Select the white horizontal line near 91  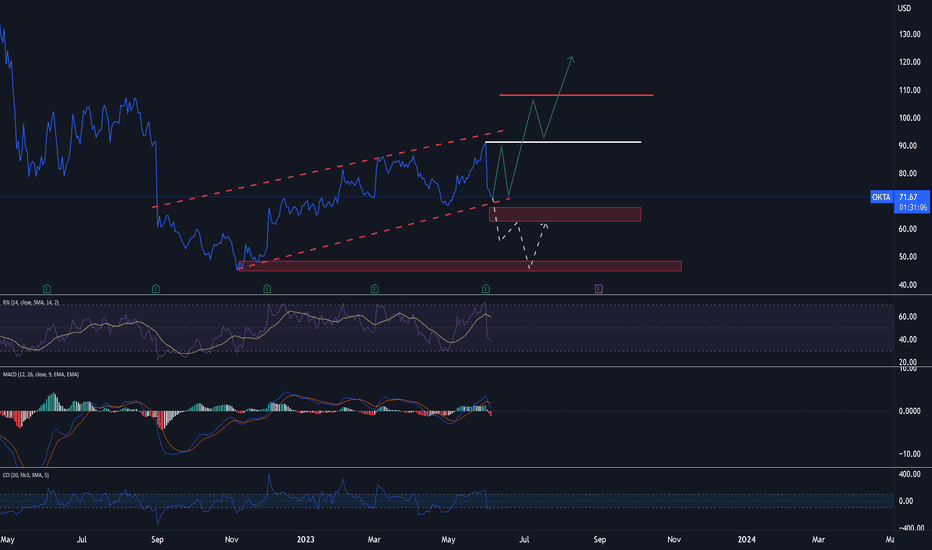(x=563, y=142)
